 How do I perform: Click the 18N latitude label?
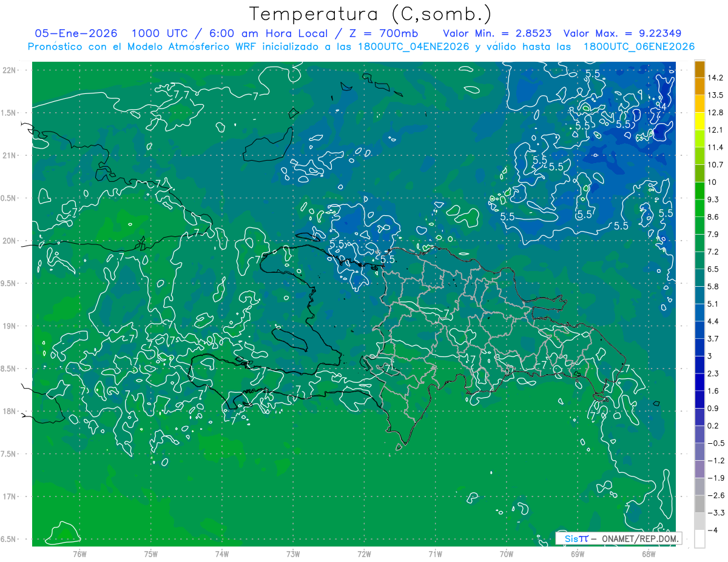coord(8,411)
